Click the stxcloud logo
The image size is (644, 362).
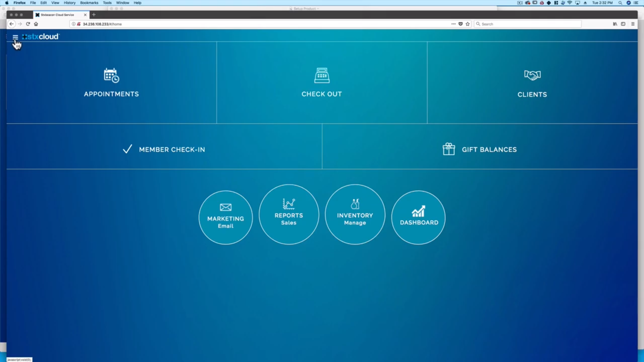pos(41,37)
